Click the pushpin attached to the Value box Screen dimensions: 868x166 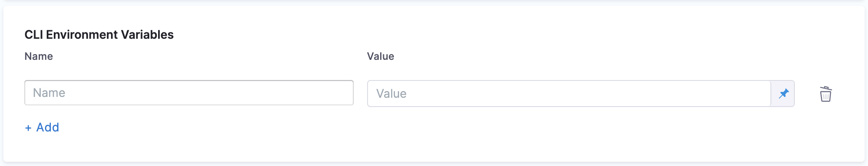783,94
